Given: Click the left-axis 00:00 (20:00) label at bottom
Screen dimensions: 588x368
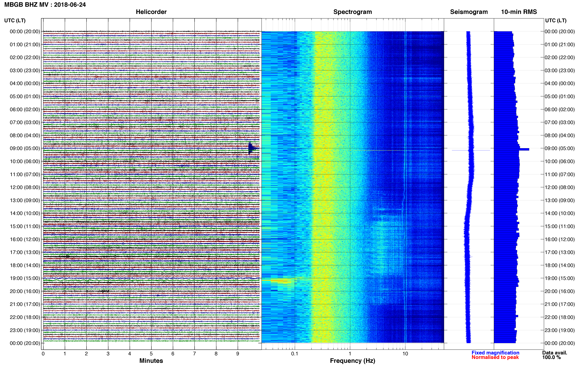Looking at the screenshot, I should tap(25, 343).
